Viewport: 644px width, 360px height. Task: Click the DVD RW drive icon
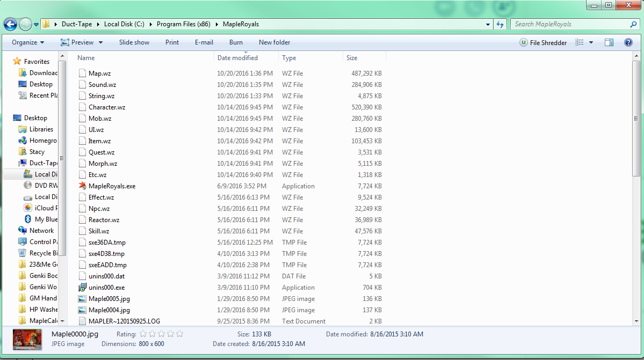28,185
